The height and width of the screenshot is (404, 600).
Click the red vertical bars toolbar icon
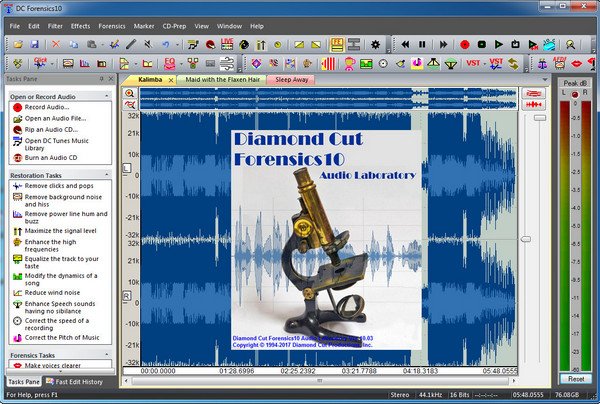click(x=328, y=64)
